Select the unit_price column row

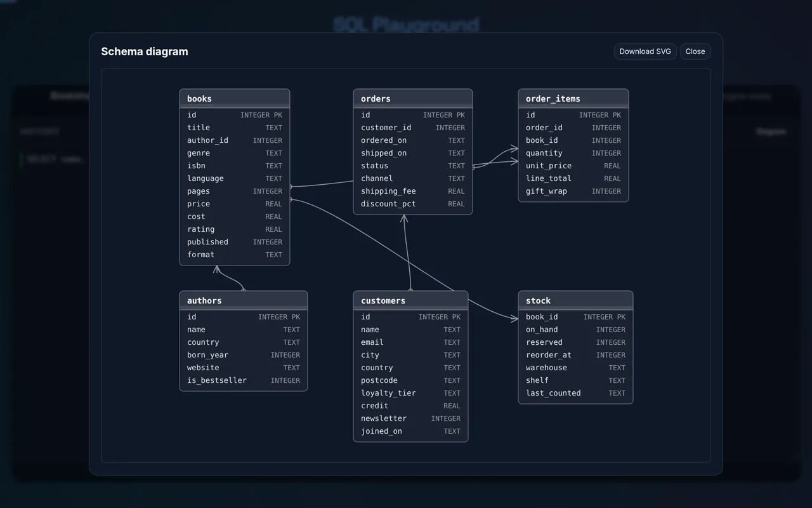[573, 166]
